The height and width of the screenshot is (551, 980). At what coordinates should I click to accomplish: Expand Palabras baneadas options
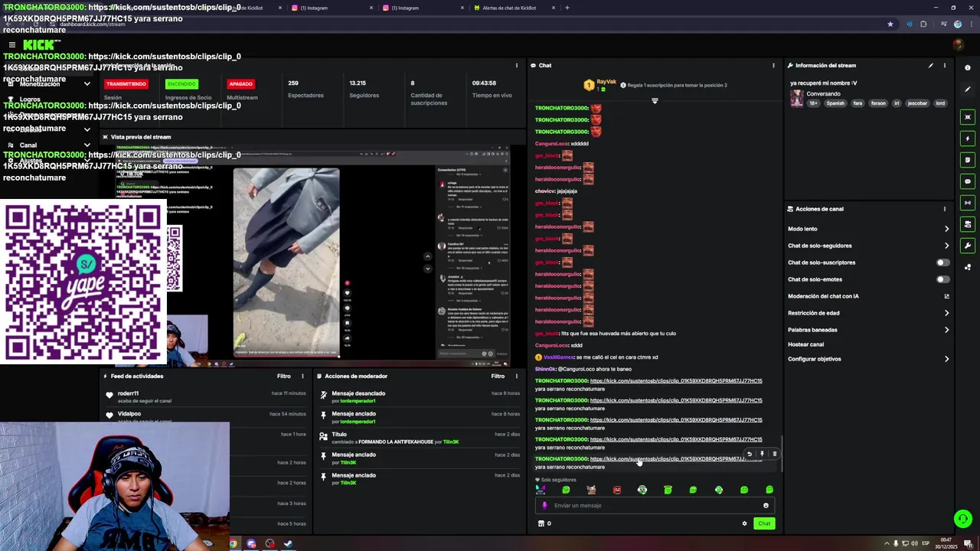946,330
